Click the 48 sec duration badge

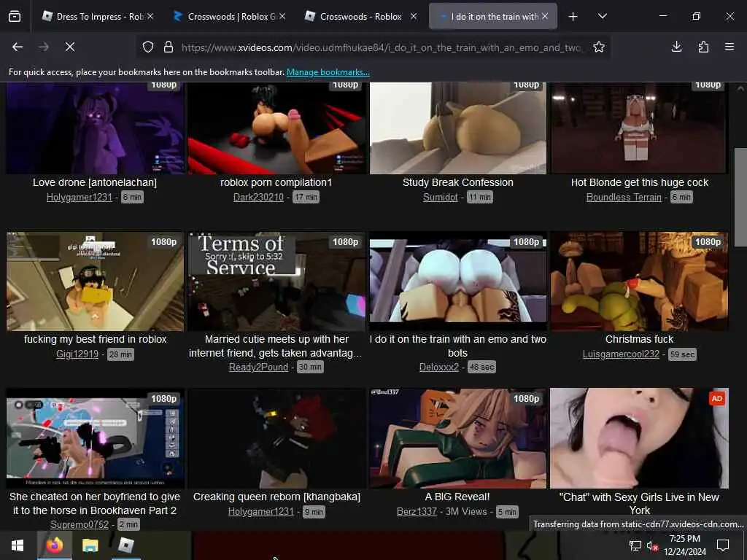point(481,367)
